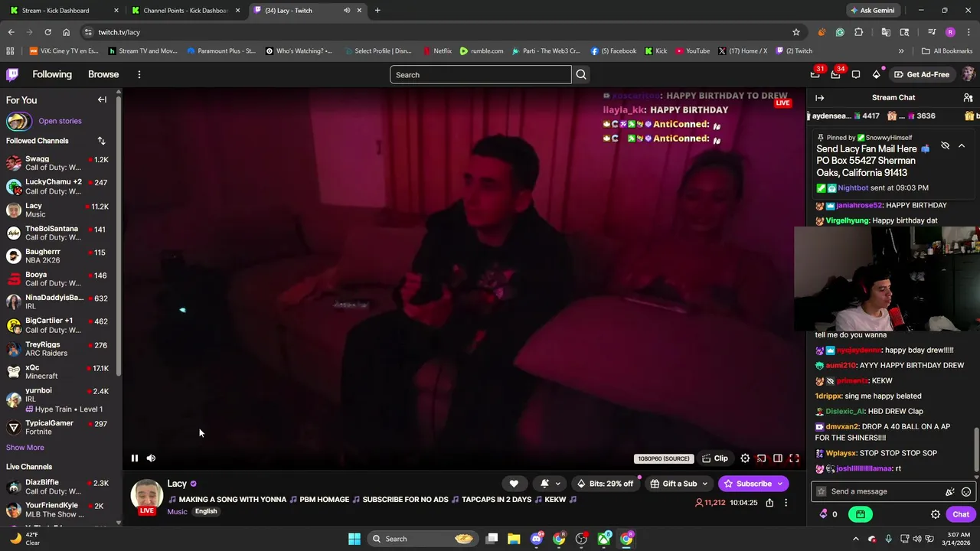Open the Grammarly extension icon
980x551 pixels.
pos(840,32)
